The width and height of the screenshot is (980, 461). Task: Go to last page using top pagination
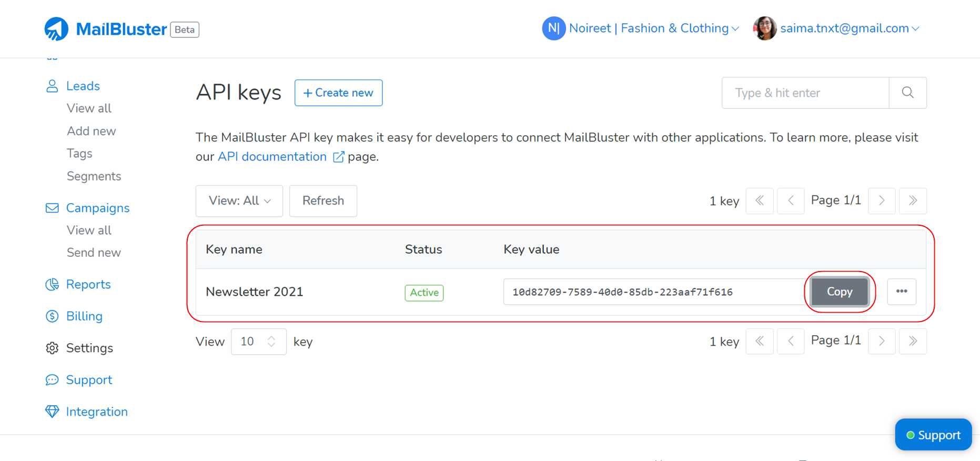pyautogui.click(x=913, y=201)
